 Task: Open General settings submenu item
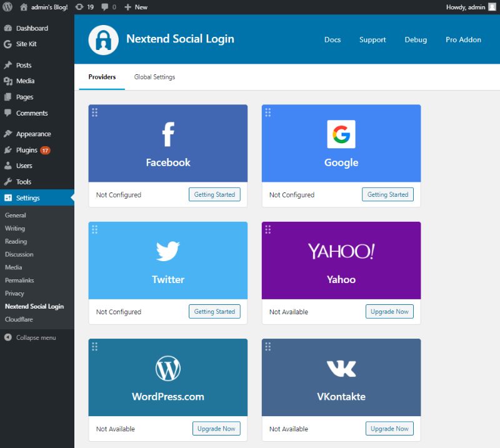click(x=15, y=215)
